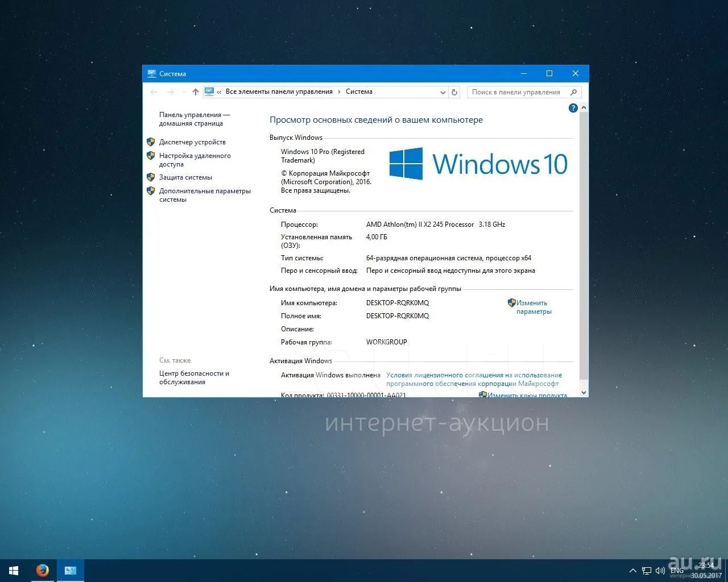The image size is (728, 582).
Task: Click the Back navigation arrow
Action: [154, 92]
